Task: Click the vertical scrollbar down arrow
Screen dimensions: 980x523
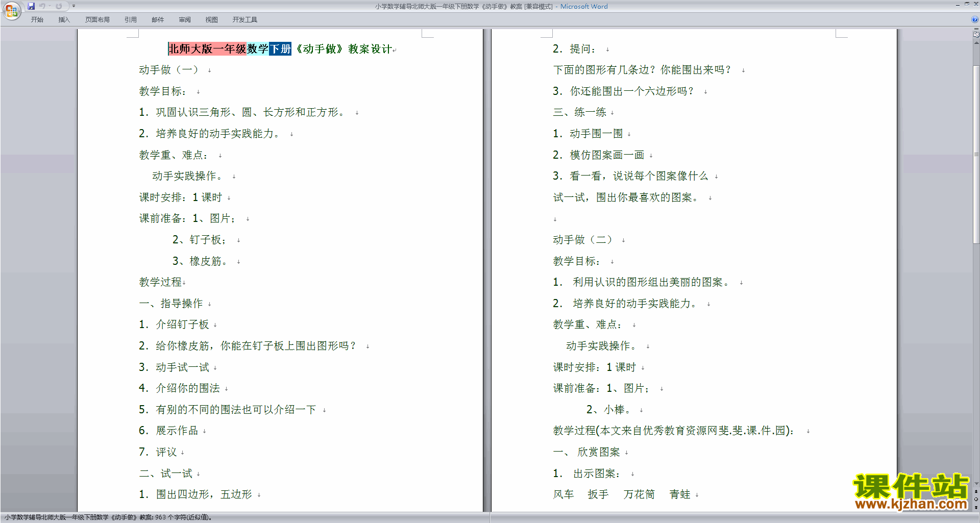Action: (976, 483)
